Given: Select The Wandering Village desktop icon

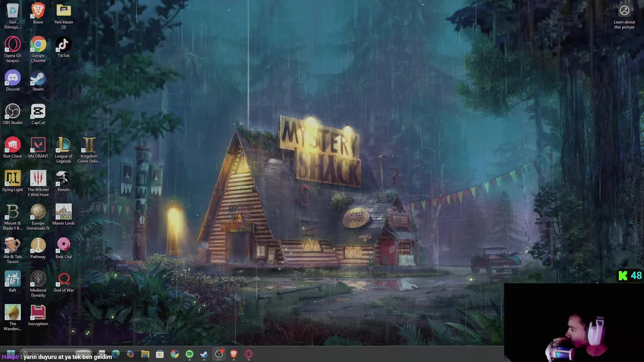Looking at the screenshot, I should pyautogui.click(x=13, y=317).
